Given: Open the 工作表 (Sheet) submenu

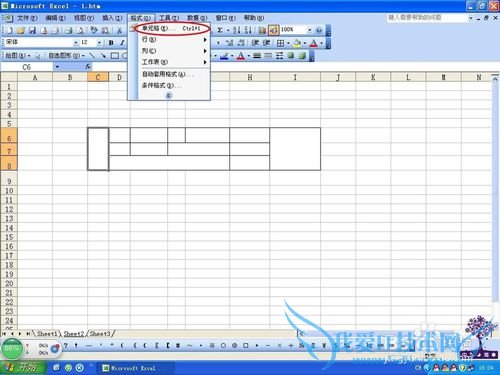Looking at the screenshot, I should [174, 62].
